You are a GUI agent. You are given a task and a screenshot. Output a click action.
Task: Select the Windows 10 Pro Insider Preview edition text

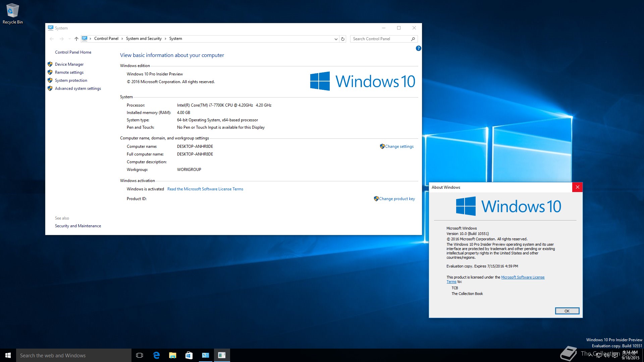click(155, 74)
